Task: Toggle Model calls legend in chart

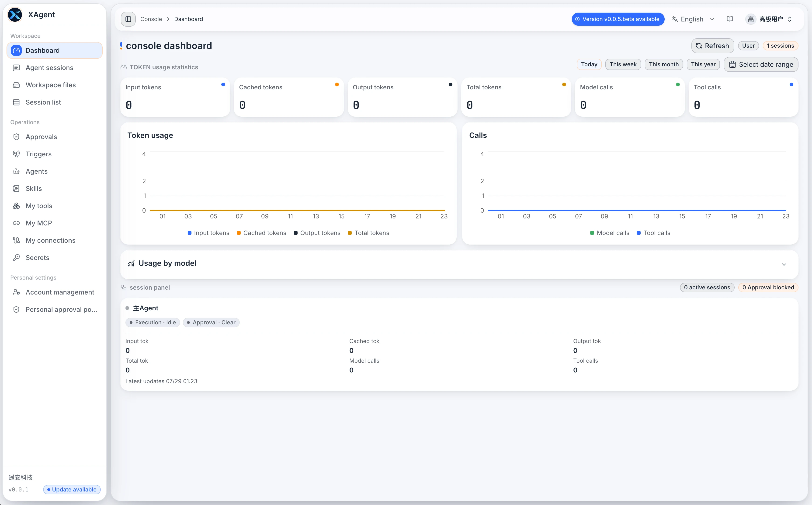Action: tap(609, 233)
